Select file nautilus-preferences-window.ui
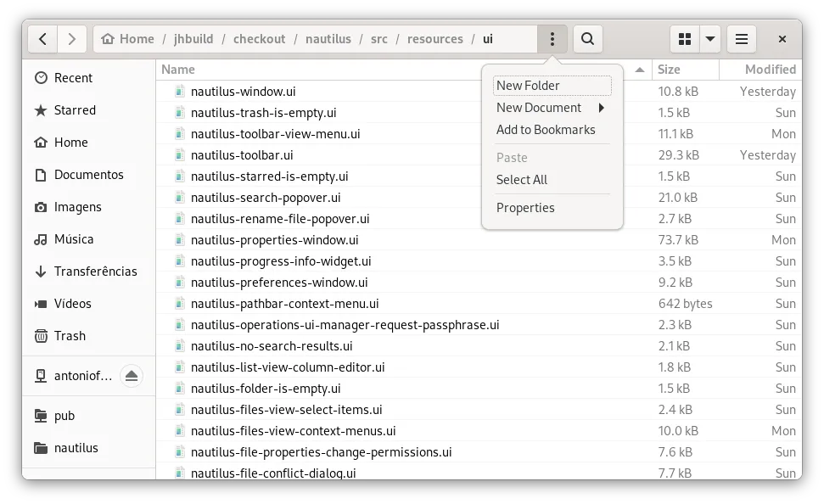 click(279, 283)
